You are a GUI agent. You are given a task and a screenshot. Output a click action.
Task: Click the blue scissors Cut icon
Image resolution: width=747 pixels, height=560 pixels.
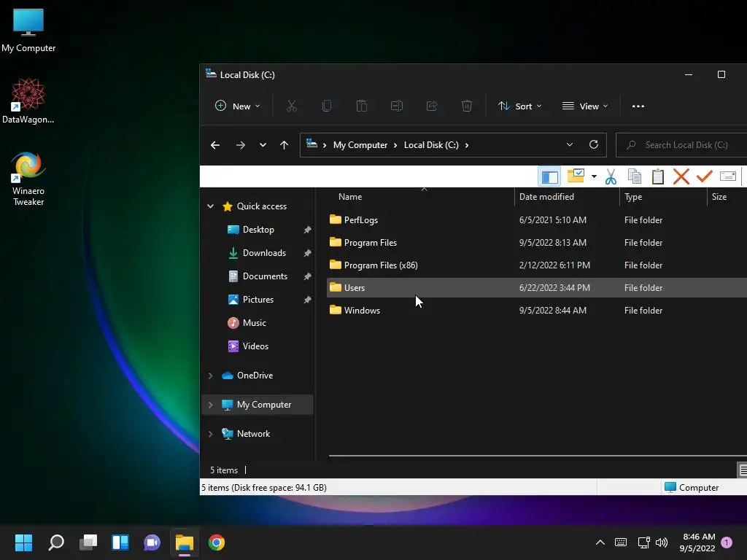click(611, 176)
